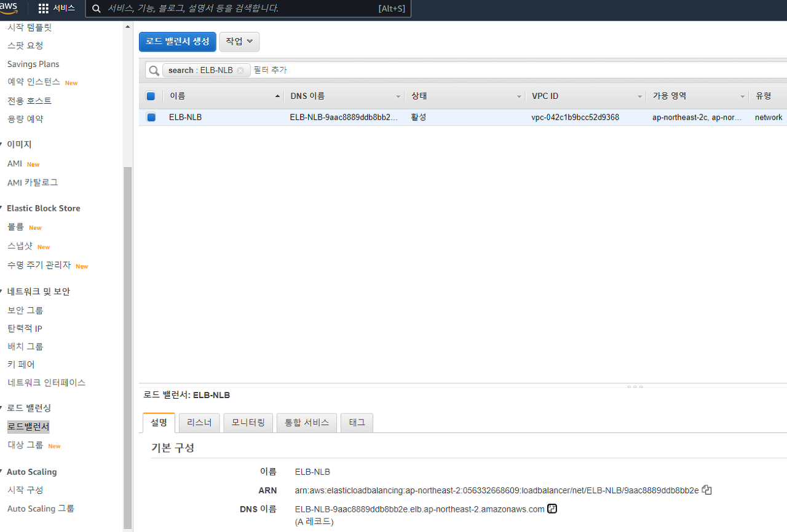
Task: Collapse the 네트워크 및 보안 section
Action: 2,291
